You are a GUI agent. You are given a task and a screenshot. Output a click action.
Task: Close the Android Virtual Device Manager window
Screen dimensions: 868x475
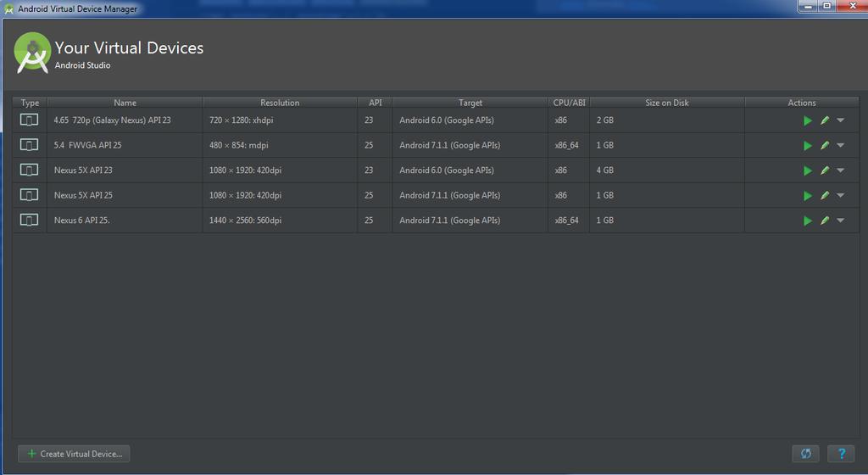(852, 6)
